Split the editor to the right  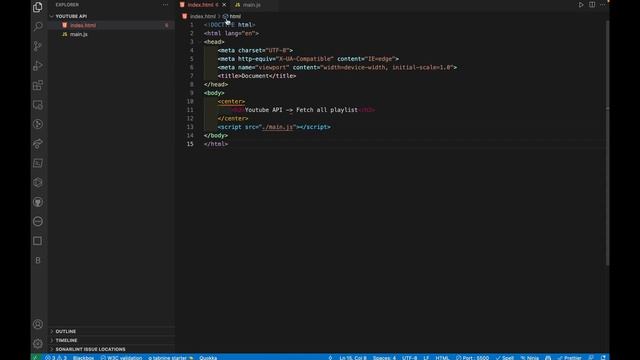pos(592,5)
